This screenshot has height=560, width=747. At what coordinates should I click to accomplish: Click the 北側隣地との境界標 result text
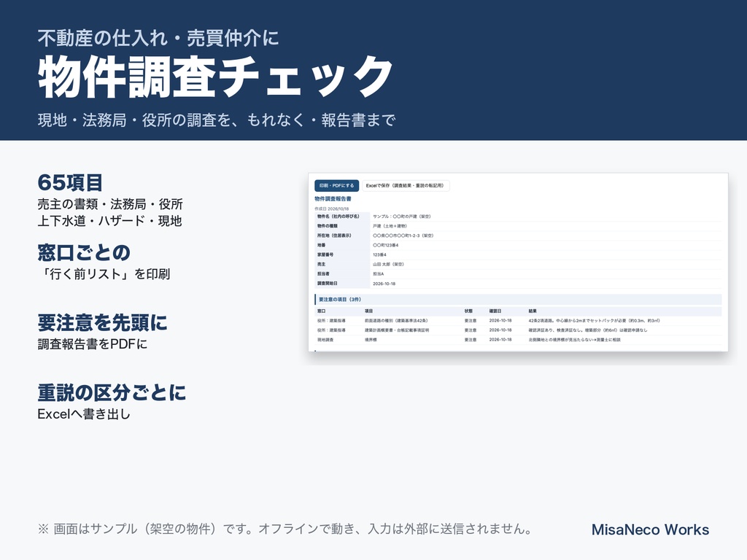(575, 340)
